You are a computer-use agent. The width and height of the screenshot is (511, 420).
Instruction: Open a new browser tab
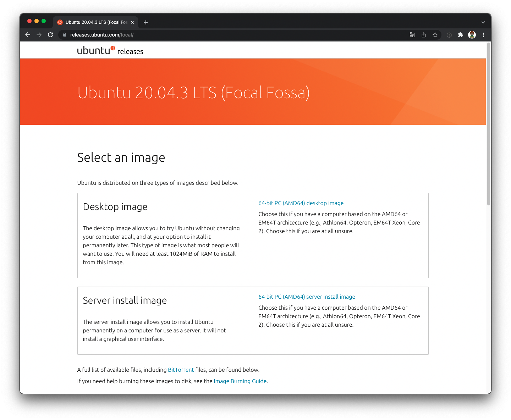coord(146,22)
